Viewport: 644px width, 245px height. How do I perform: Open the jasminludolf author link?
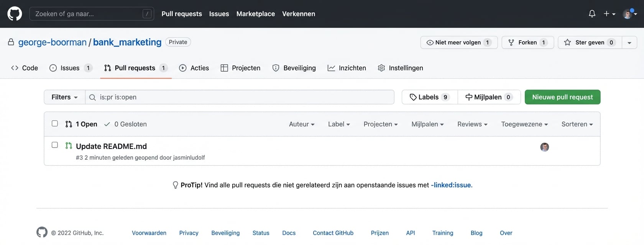(189, 158)
